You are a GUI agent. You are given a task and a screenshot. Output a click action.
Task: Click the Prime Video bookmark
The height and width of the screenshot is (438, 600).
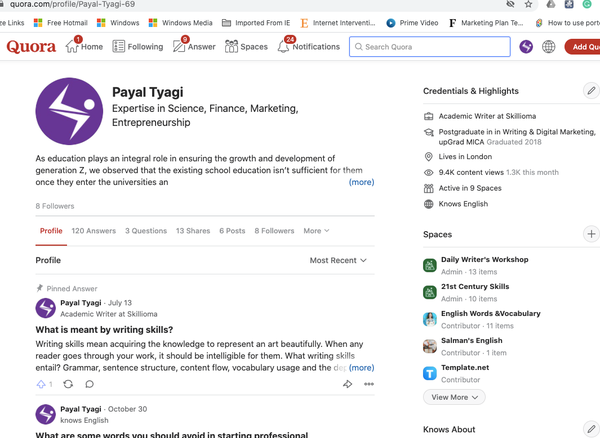tap(412, 23)
